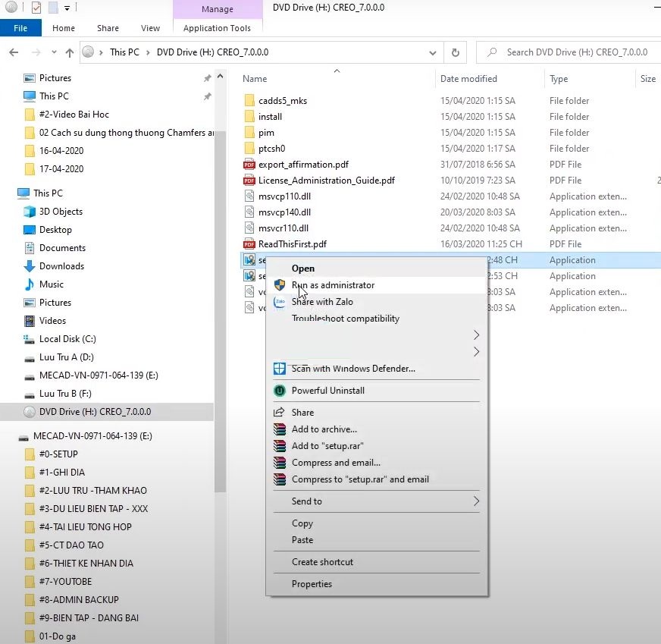Click the Music note icon in sidebar
The width and height of the screenshot is (661, 644).
coord(30,284)
